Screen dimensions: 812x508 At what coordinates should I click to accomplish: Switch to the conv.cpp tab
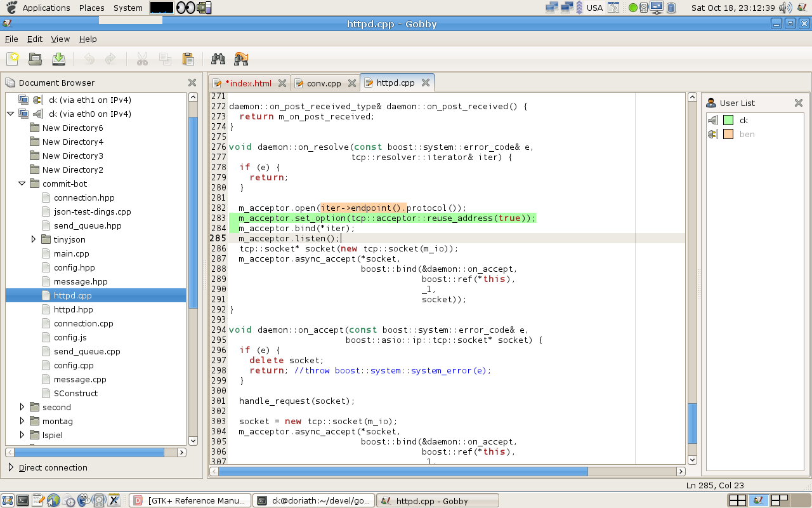[327, 82]
